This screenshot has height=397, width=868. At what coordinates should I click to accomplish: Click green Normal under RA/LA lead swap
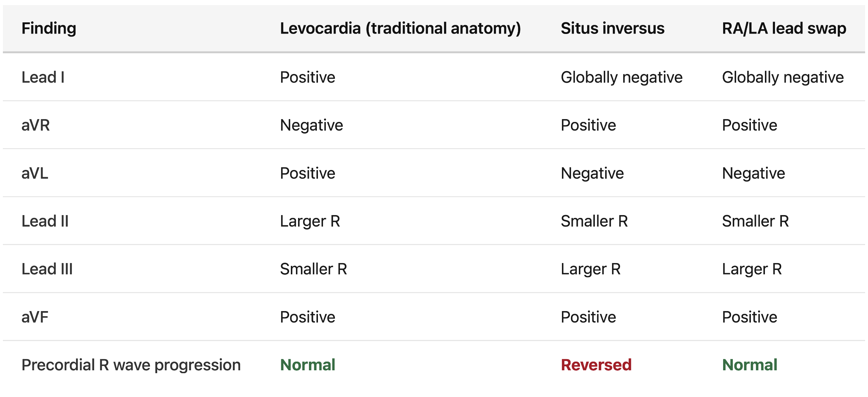(749, 365)
